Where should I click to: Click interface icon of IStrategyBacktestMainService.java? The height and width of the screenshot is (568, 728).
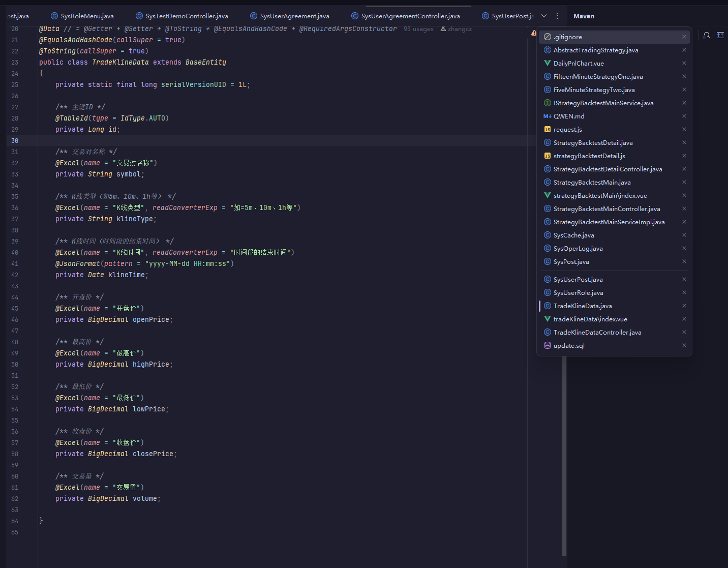[x=548, y=103]
